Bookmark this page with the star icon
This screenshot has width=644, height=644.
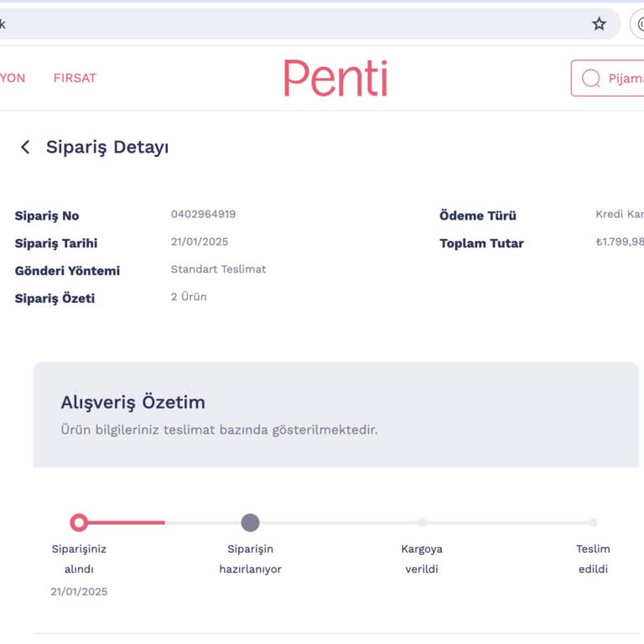click(x=599, y=23)
